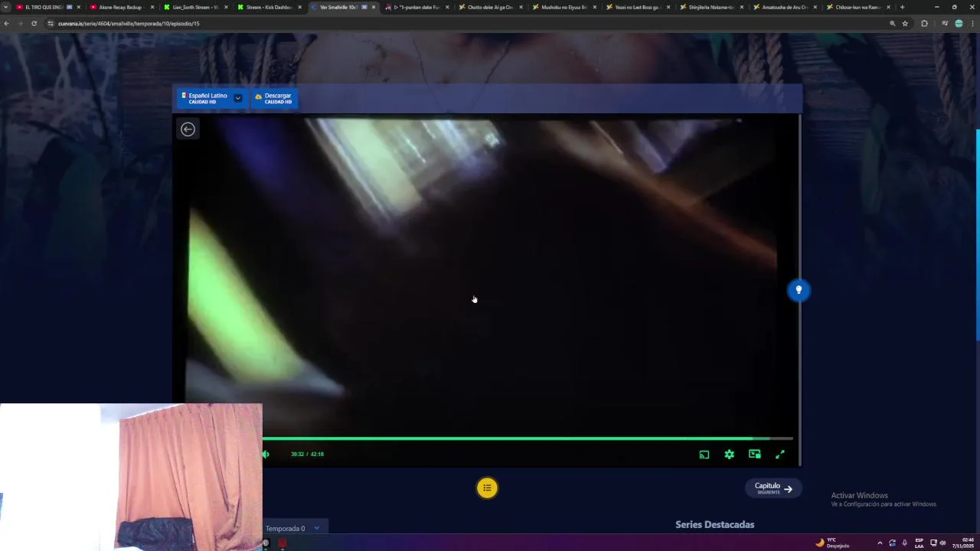980x551 pixels.
Task: Go back in browser history
Action: [6, 24]
